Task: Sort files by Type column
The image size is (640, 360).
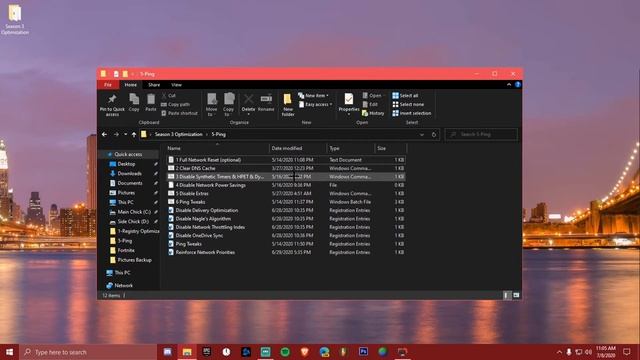Action: point(351,148)
